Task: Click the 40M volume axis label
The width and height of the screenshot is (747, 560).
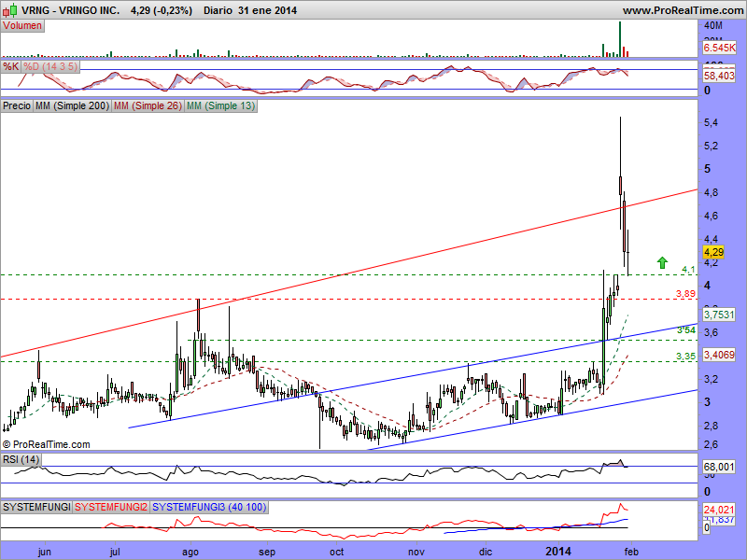Action: 713,26
